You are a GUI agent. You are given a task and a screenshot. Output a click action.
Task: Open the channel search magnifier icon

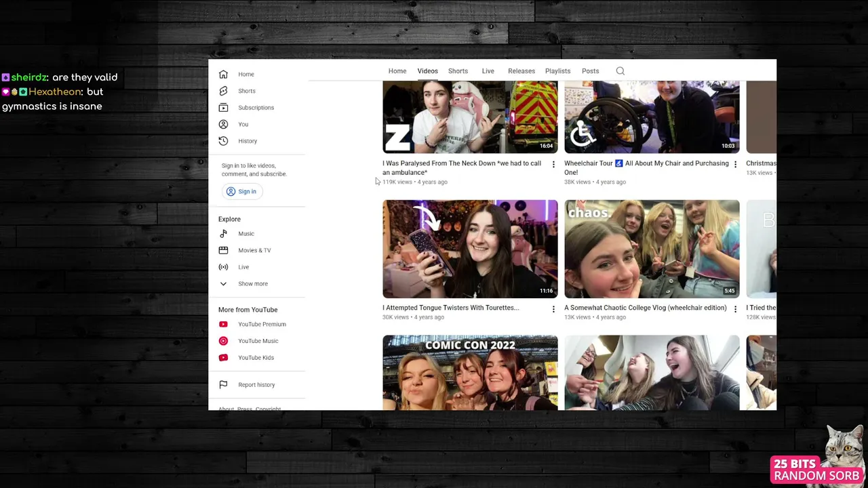point(620,70)
